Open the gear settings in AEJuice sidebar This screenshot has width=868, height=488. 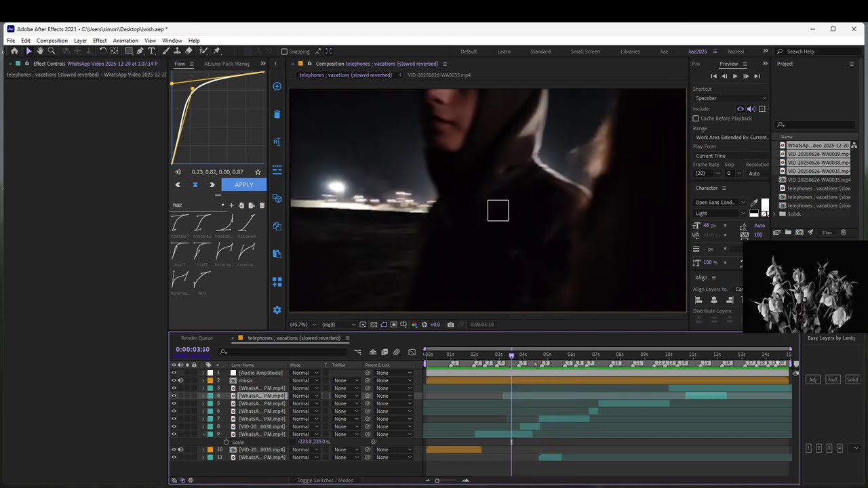[x=277, y=310]
